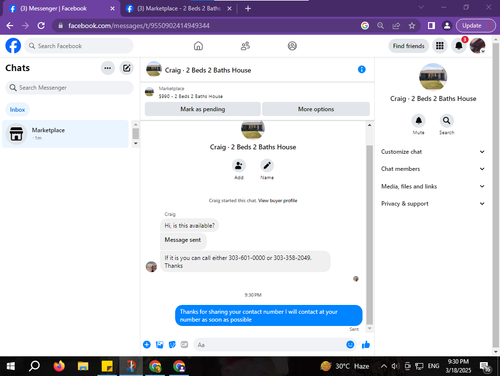The width and height of the screenshot is (500, 376).
Task: Open the browser zoom magnifier icon
Action: pos(380,26)
